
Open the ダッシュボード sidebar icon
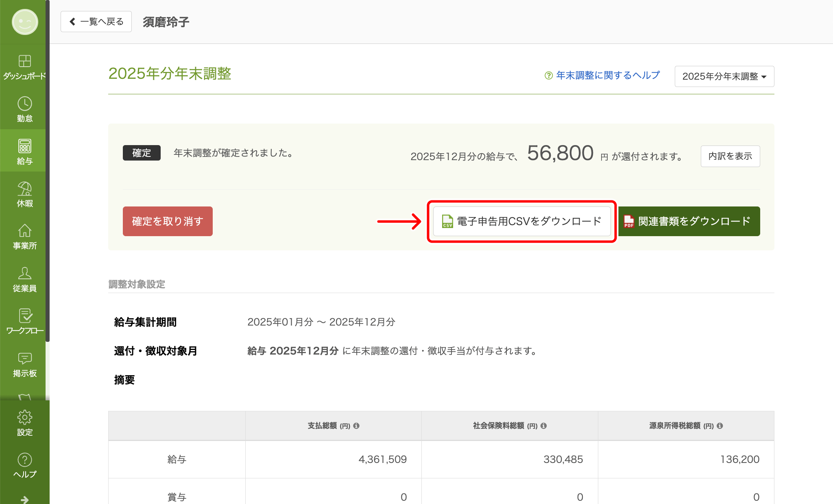(x=24, y=61)
